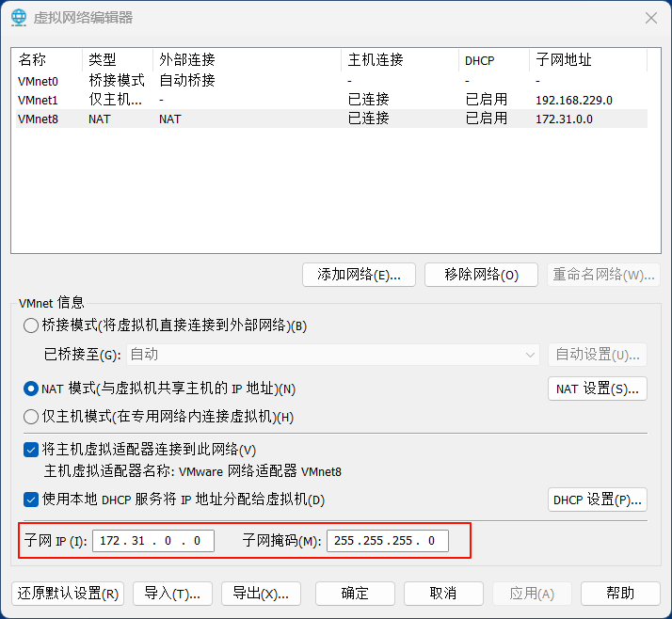
Task: Select the VMnet8 row
Action: [x=331, y=119]
